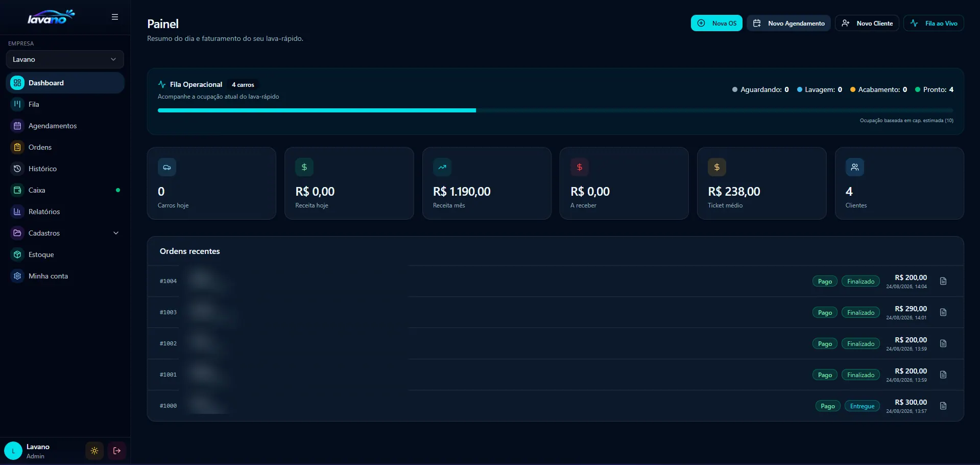
Task: Click the lavano logo
Action: click(x=51, y=18)
